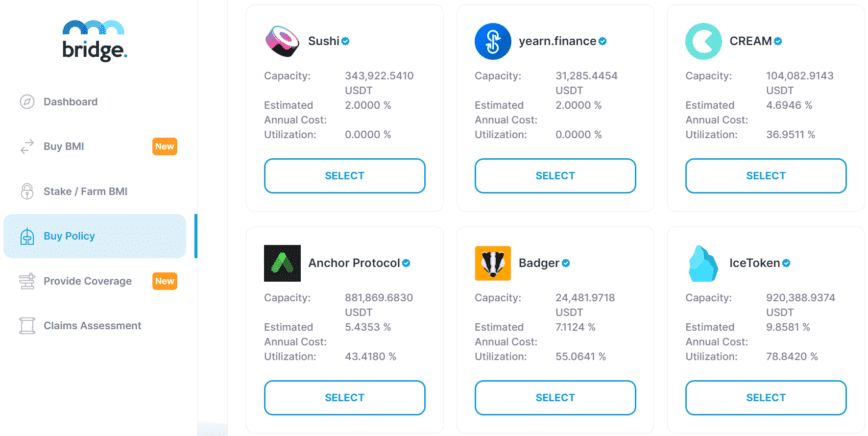The height and width of the screenshot is (436, 868).
Task: Click the CREAM protocol logo
Action: click(703, 41)
